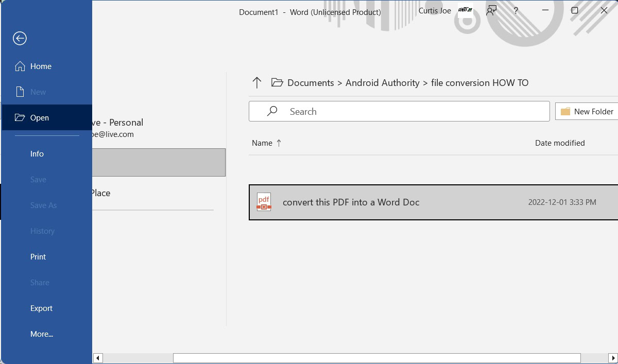Image resolution: width=618 pixels, height=364 pixels.
Task: Select Print in the sidebar
Action: tap(38, 257)
